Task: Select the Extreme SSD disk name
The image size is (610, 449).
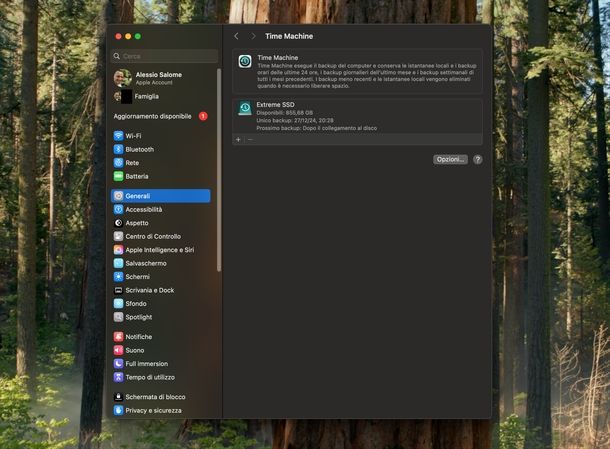Action: tap(275, 105)
